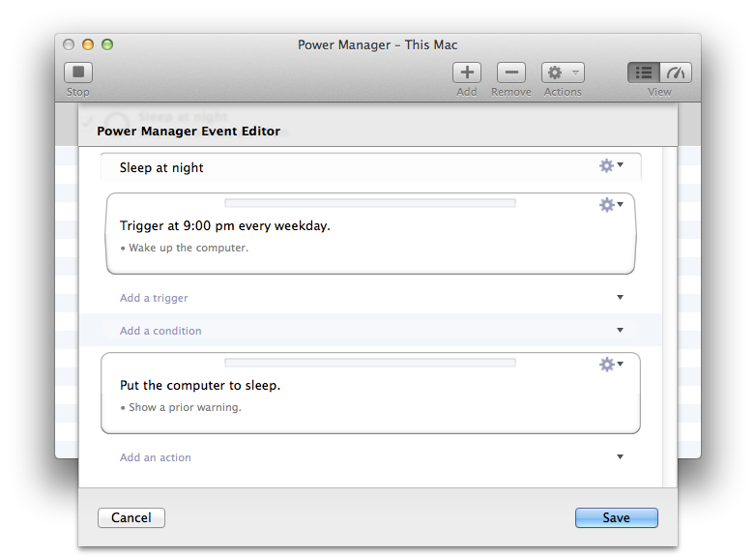The image size is (756, 557).
Task: Click the Add an action link
Action: tap(156, 457)
